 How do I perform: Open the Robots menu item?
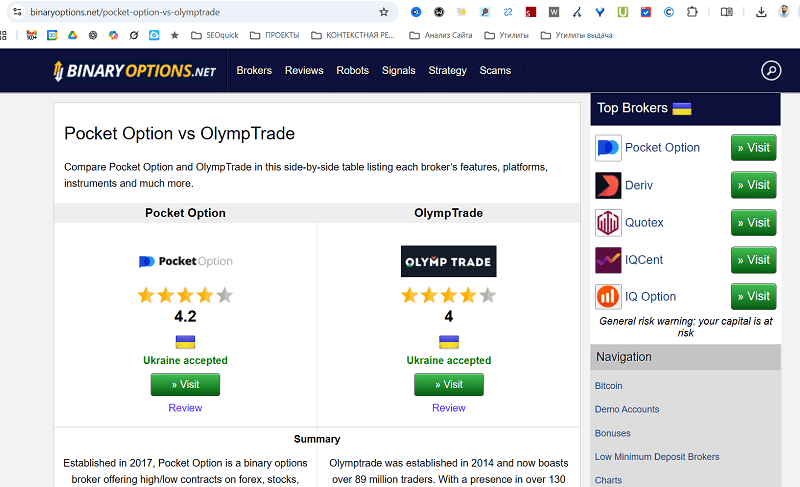[x=353, y=70]
